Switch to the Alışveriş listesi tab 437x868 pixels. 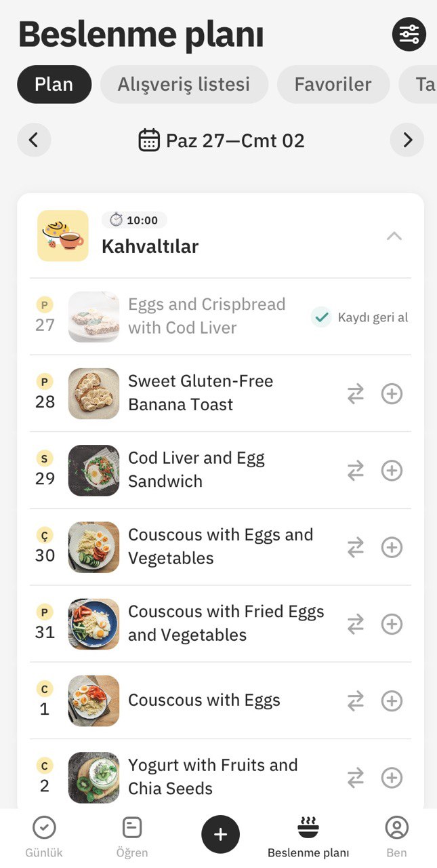pyautogui.click(x=184, y=84)
